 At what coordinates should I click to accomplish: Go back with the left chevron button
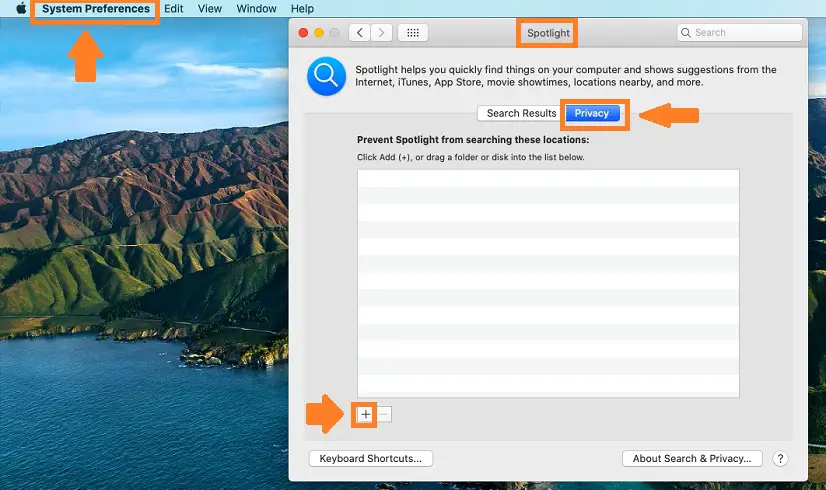[359, 33]
